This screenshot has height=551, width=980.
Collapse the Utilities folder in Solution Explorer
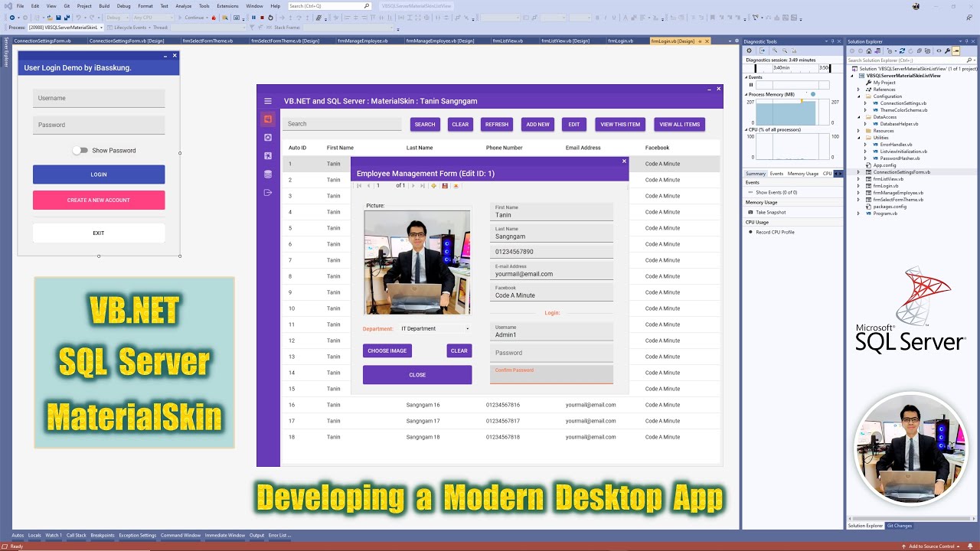tap(859, 137)
